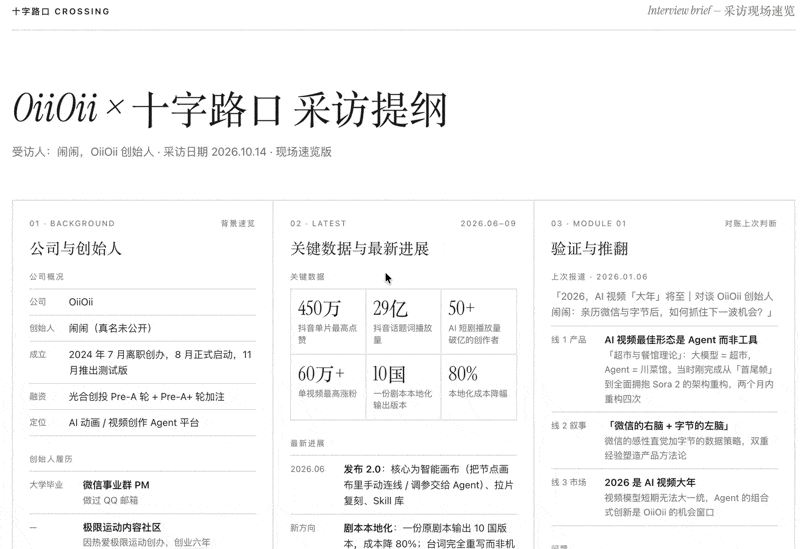The image size is (800, 549).
Task: Click the 线 3 市场 row label
Action: pyautogui.click(x=568, y=482)
